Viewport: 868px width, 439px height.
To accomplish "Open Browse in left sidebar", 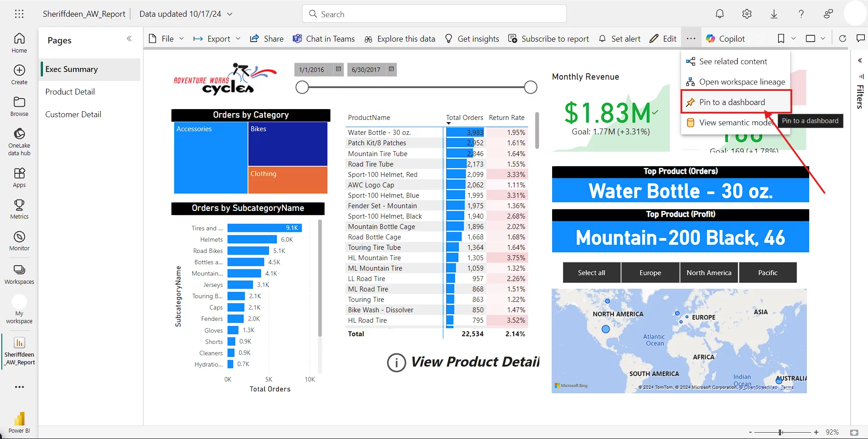I will [x=19, y=106].
